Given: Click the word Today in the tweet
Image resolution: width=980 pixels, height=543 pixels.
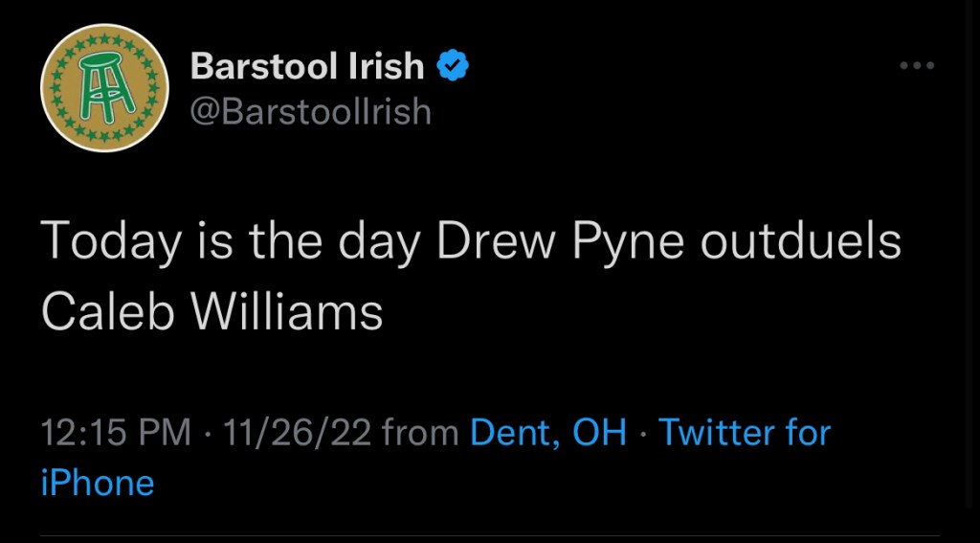Looking at the screenshot, I should [110, 243].
